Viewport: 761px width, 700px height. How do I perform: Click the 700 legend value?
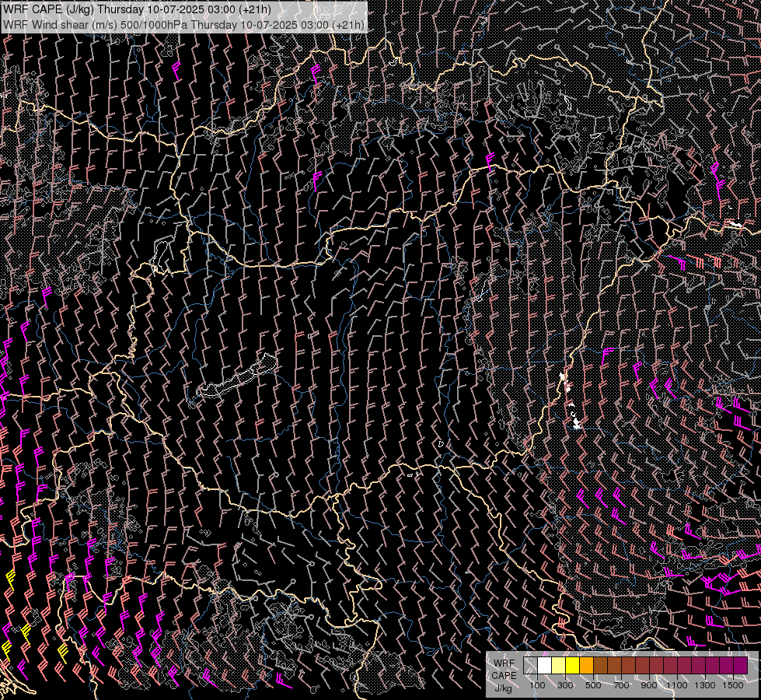(x=621, y=685)
